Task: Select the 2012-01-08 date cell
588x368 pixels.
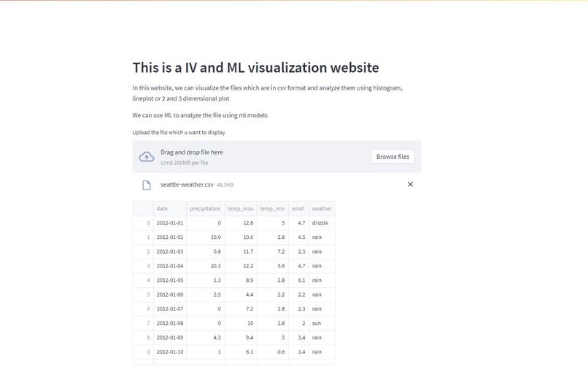Action: coord(170,323)
